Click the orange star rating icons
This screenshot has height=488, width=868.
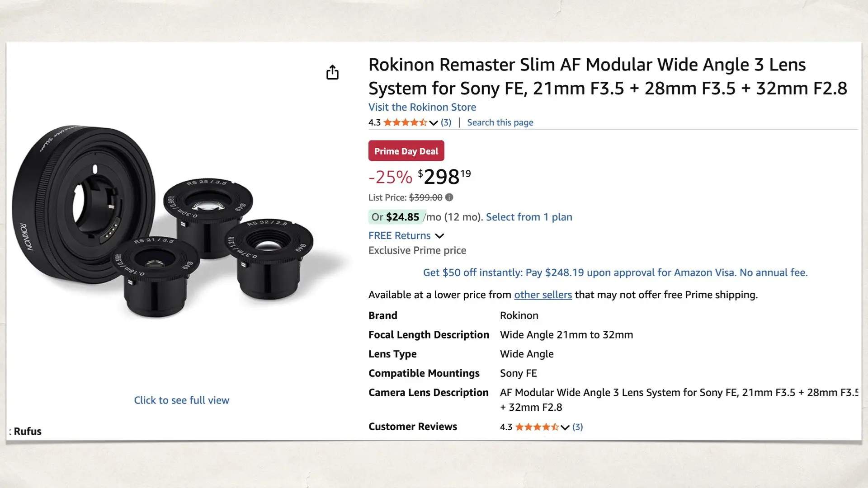(406, 122)
